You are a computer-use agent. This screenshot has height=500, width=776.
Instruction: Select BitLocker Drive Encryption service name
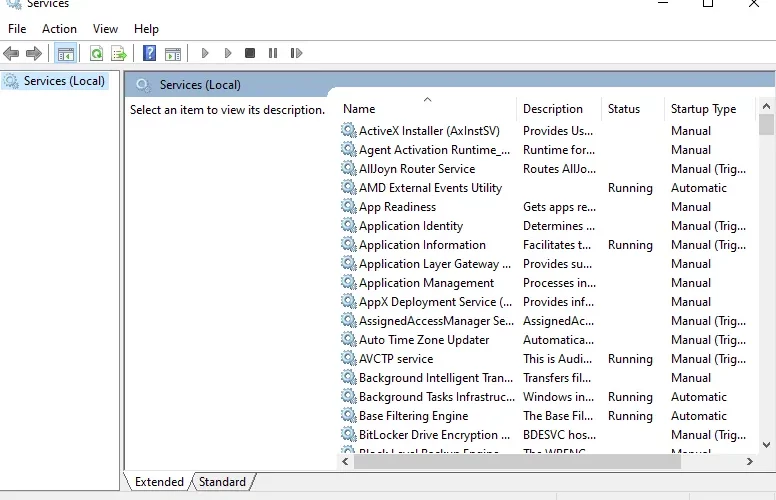(435, 435)
